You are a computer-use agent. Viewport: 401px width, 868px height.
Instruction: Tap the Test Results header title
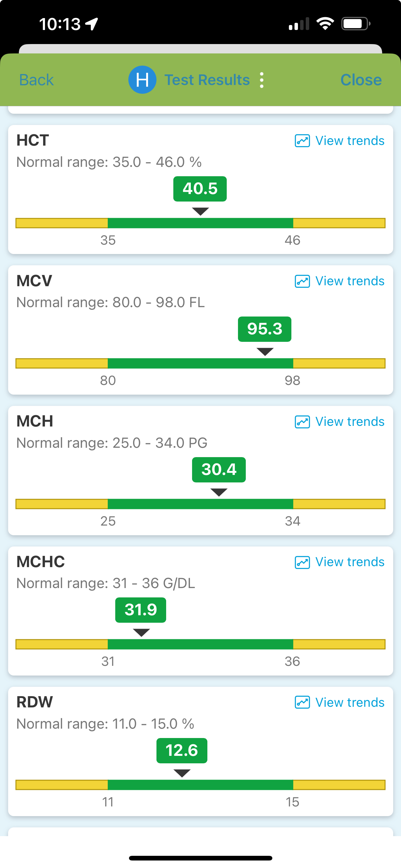tap(207, 80)
